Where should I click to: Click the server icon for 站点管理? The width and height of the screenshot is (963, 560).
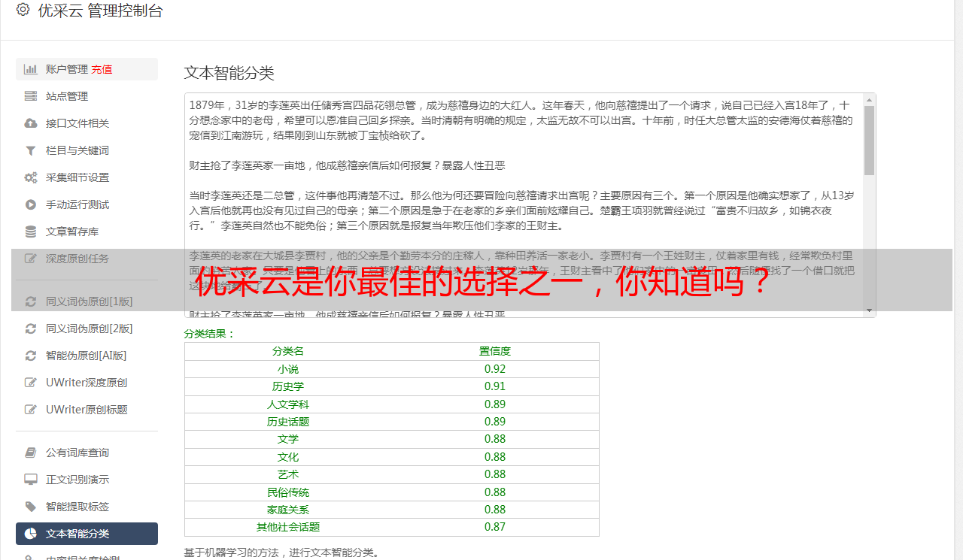pos(31,96)
